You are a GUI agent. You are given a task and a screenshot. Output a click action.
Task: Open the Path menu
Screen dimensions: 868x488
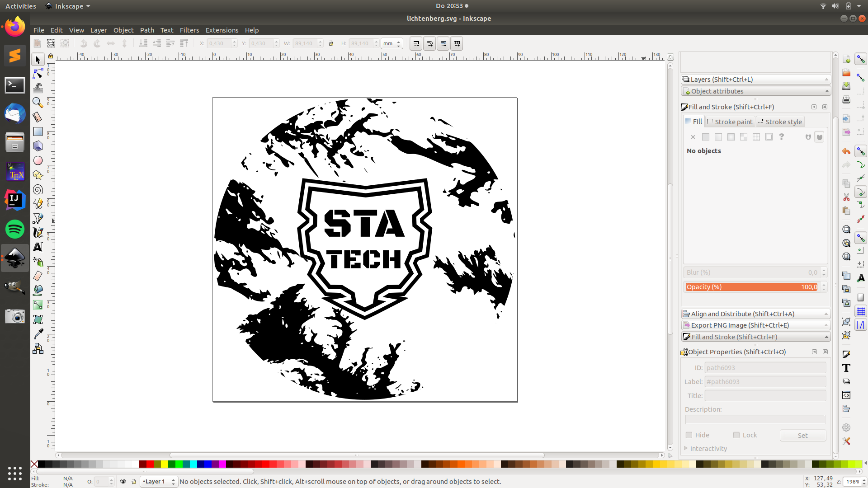tap(147, 30)
